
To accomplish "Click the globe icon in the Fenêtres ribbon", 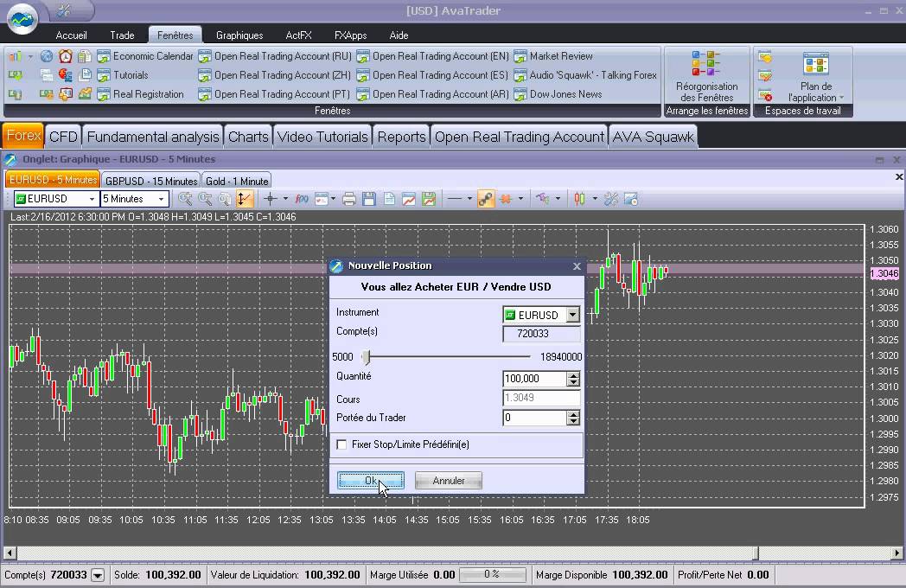I will [x=46, y=56].
